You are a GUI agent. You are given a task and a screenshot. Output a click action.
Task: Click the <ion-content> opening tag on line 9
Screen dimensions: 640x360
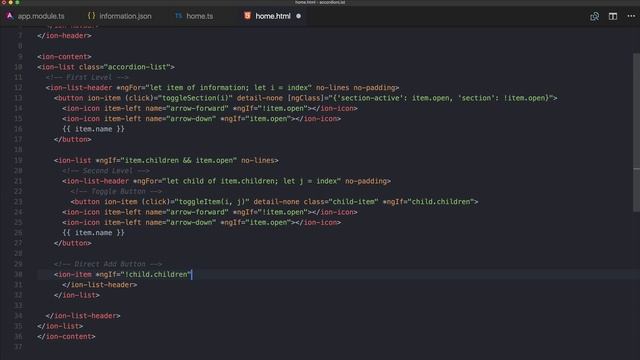tap(64, 57)
